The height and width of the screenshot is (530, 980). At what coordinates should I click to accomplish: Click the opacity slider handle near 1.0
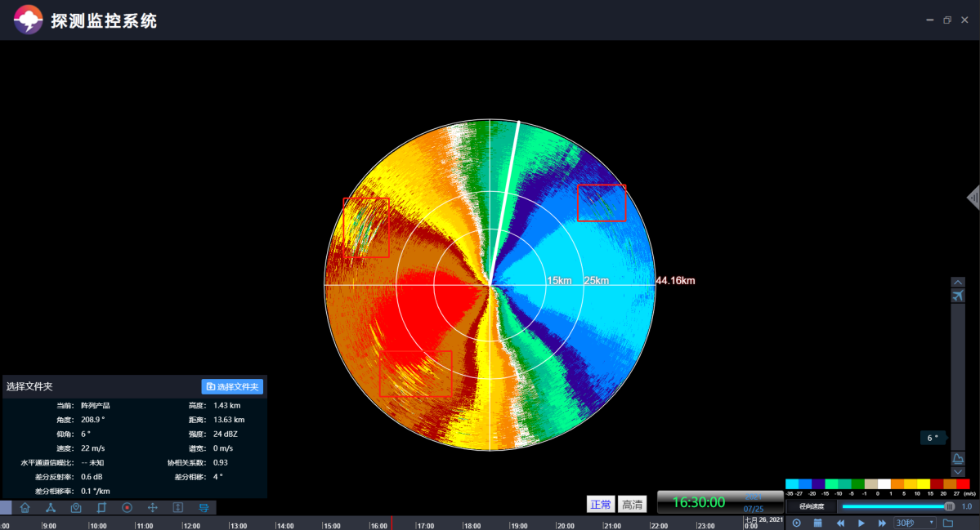(x=949, y=507)
